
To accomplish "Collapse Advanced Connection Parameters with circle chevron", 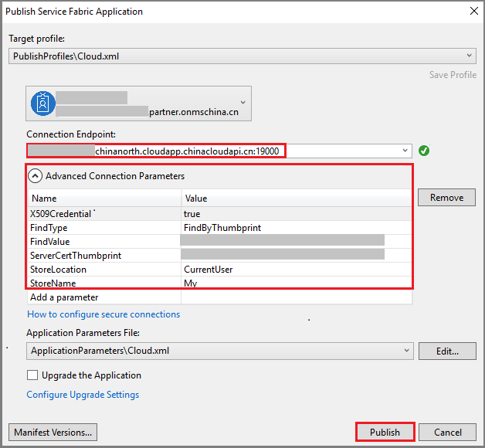I will point(35,176).
